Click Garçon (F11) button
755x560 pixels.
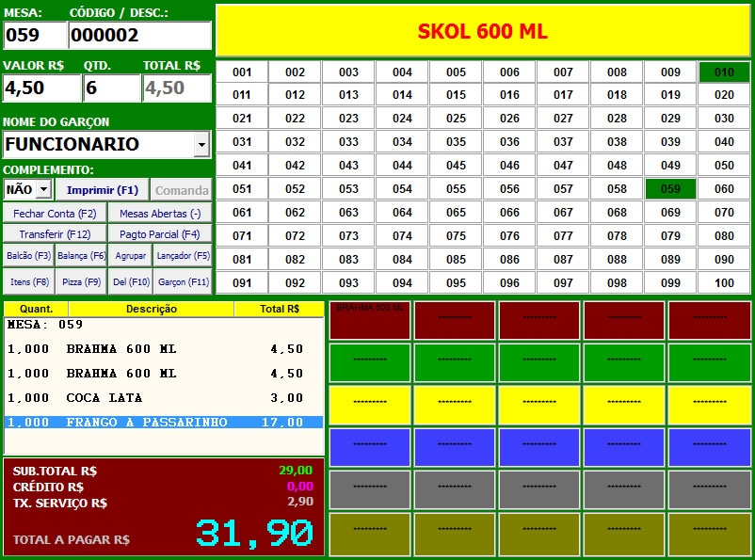pyautogui.click(x=183, y=281)
